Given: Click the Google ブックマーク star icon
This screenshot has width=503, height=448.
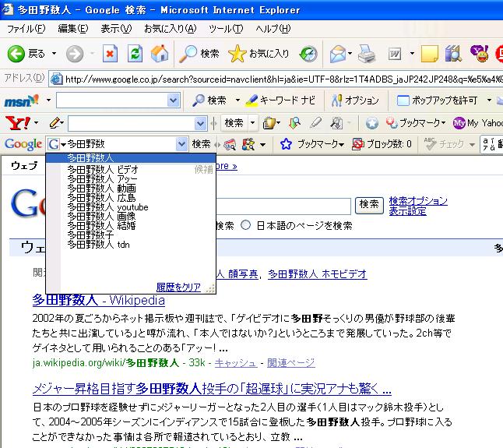Looking at the screenshot, I should tap(286, 144).
